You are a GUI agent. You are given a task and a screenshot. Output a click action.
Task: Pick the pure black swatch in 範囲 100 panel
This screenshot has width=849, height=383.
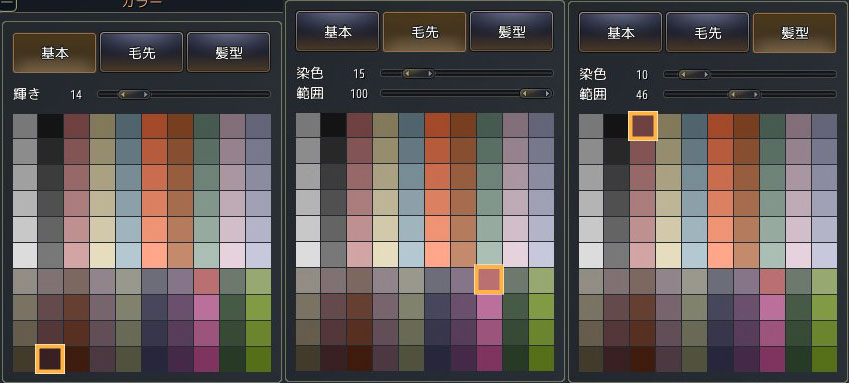point(333,125)
